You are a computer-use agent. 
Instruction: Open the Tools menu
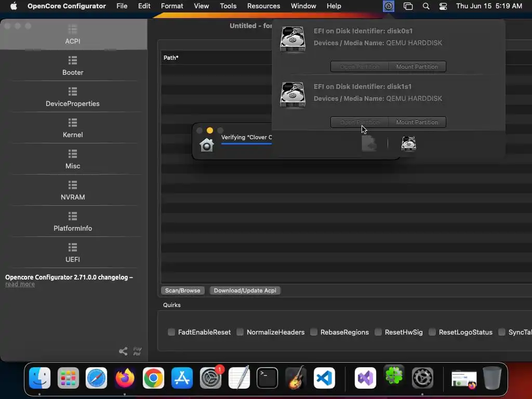pyautogui.click(x=228, y=6)
